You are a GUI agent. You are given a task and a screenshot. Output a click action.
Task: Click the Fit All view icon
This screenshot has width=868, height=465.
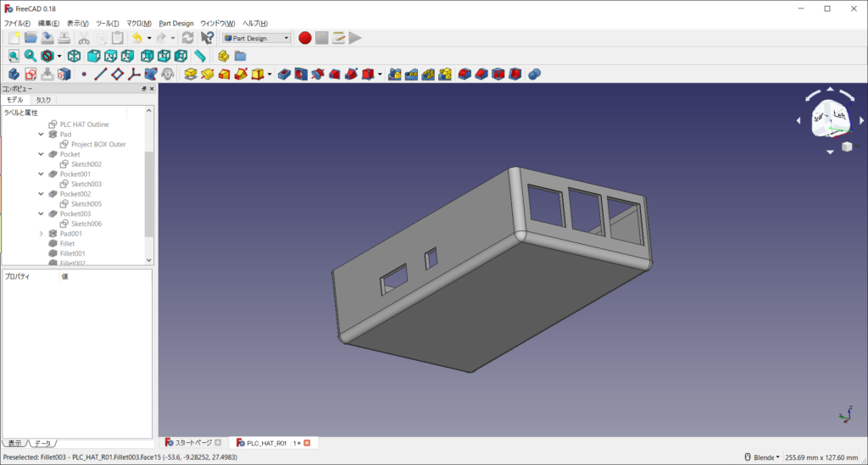tap(14, 56)
